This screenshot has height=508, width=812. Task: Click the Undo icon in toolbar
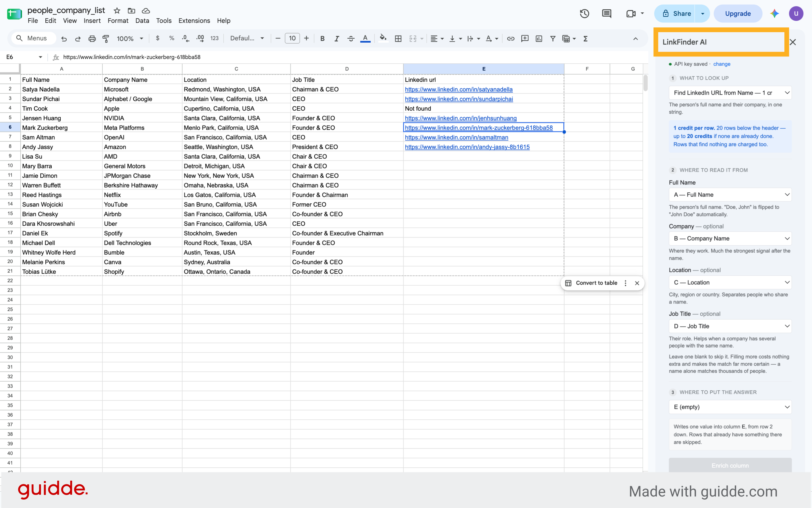click(64, 39)
